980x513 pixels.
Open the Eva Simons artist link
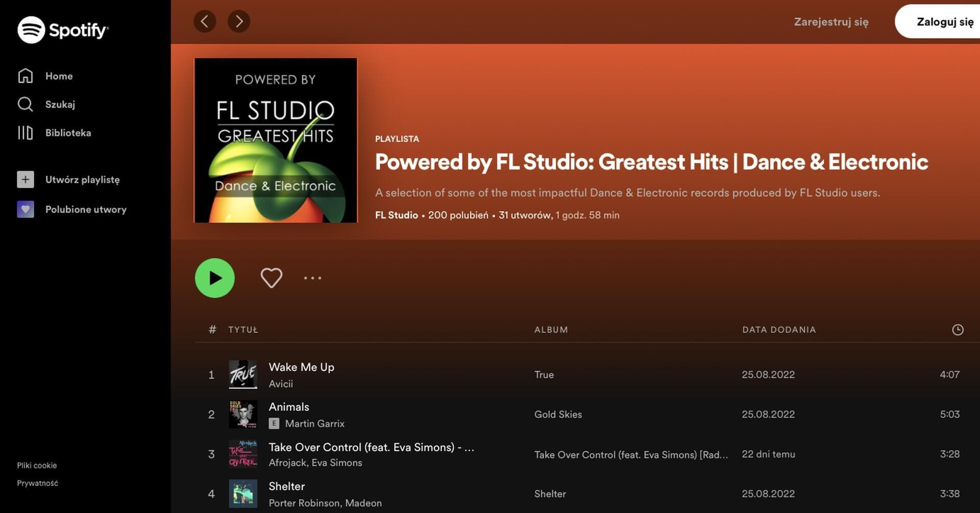tap(337, 463)
